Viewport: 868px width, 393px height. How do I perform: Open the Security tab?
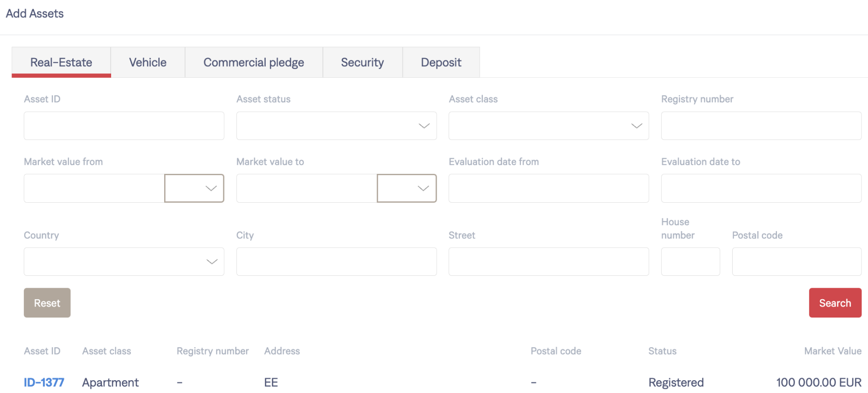click(362, 62)
